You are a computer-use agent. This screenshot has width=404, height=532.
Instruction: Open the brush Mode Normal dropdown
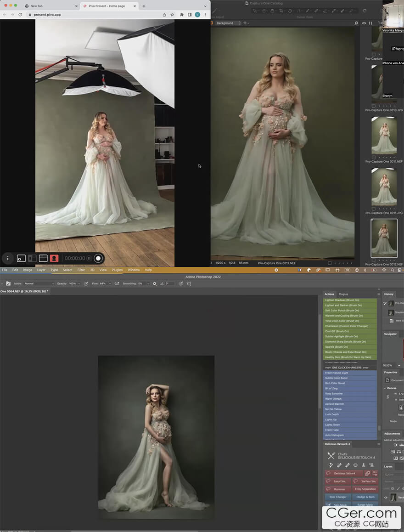[39, 283]
